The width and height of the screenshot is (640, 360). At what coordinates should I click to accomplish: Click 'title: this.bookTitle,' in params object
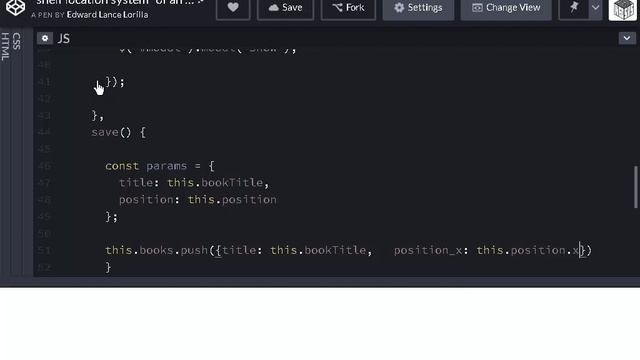tap(194, 183)
